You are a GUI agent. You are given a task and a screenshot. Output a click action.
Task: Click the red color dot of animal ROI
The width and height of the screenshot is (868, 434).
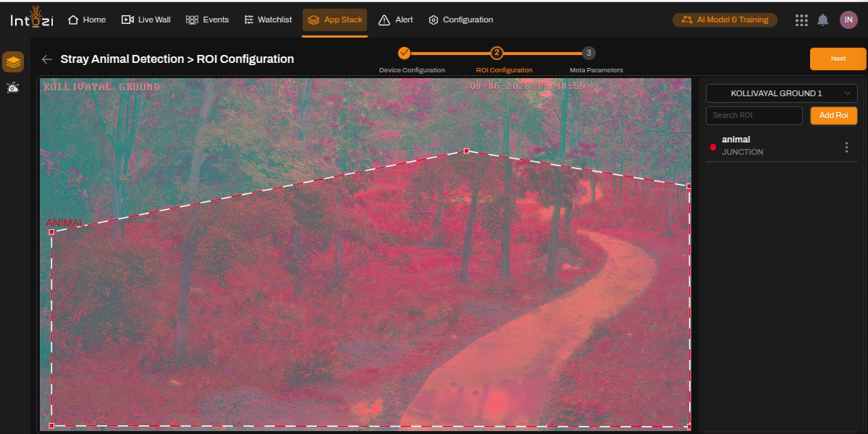coord(713,147)
